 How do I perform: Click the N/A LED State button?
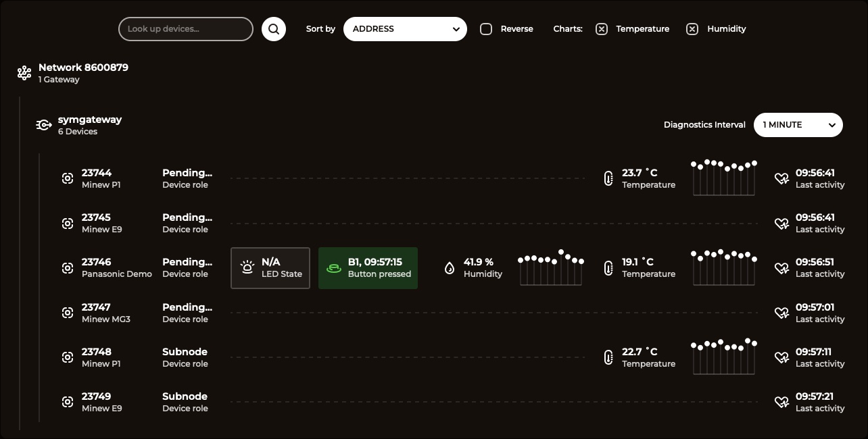(x=270, y=268)
